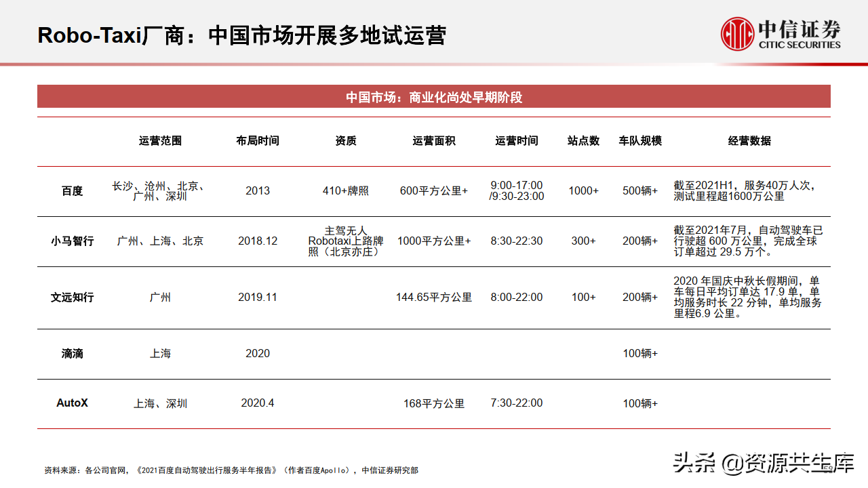Viewport: 868px width, 488px height.
Task: Select the "上海、深圳" cell
Action: [x=160, y=403]
